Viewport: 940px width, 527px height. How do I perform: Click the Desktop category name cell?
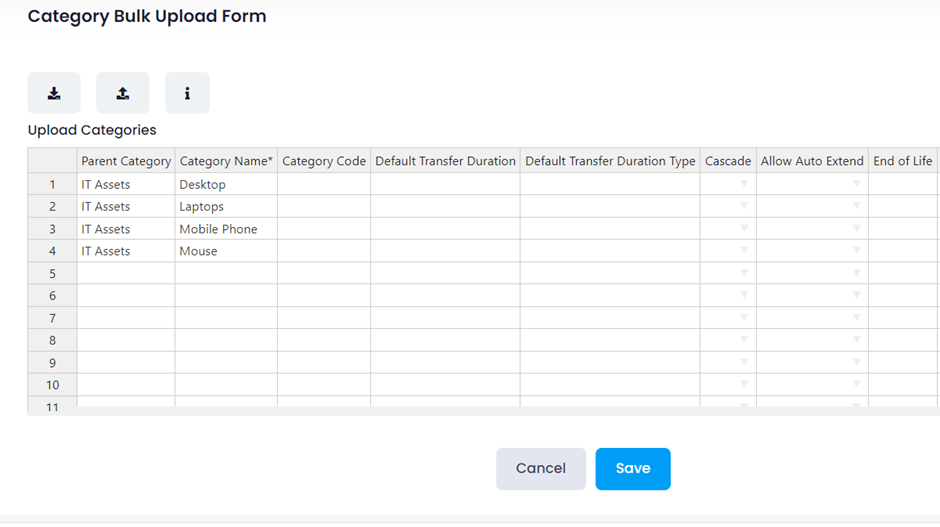point(226,184)
